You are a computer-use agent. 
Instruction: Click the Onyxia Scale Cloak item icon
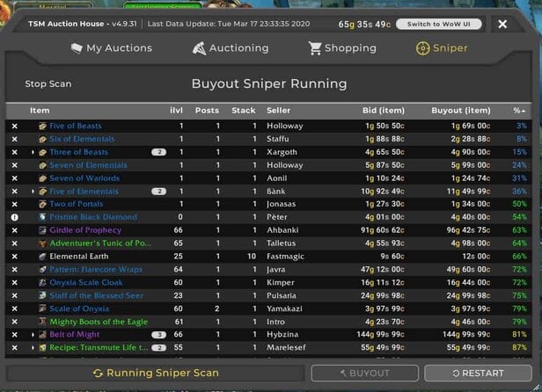[42, 283]
